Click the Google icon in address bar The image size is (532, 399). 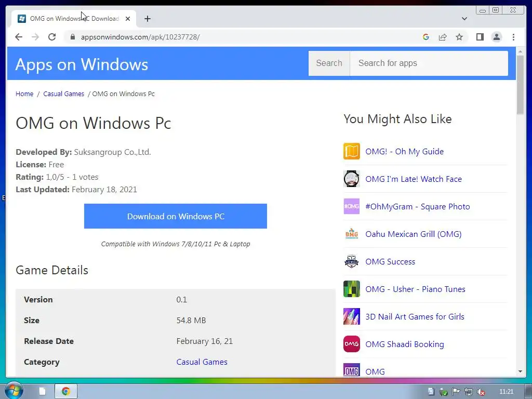tap(426, 37)
